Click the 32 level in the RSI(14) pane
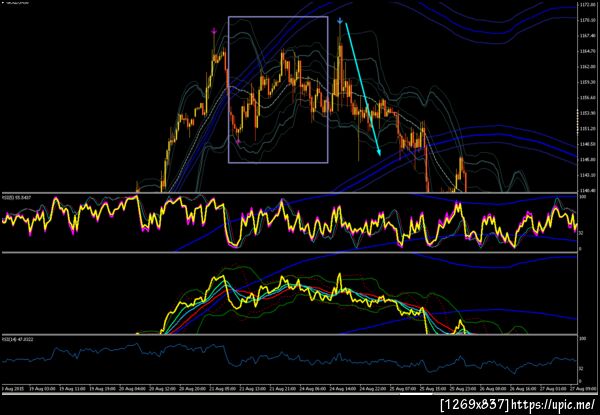The image size is (600, 415). (581, 369)
